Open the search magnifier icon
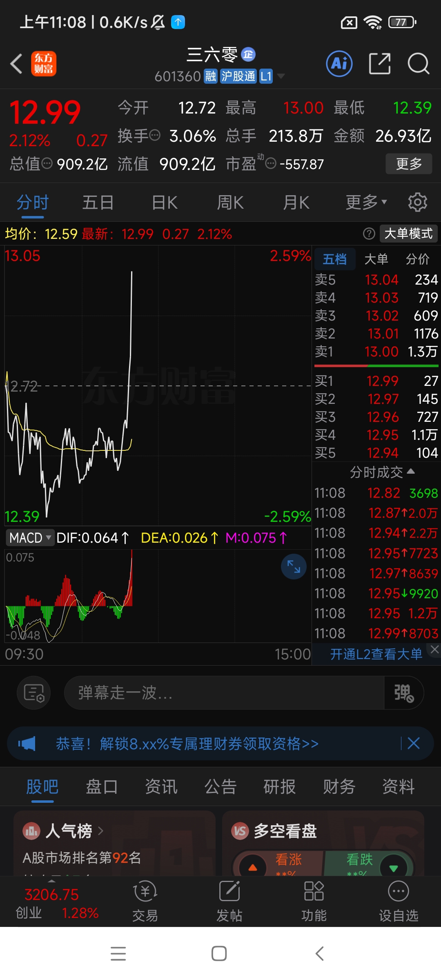This screenshot has width=441, height=980. coord(419,64)
